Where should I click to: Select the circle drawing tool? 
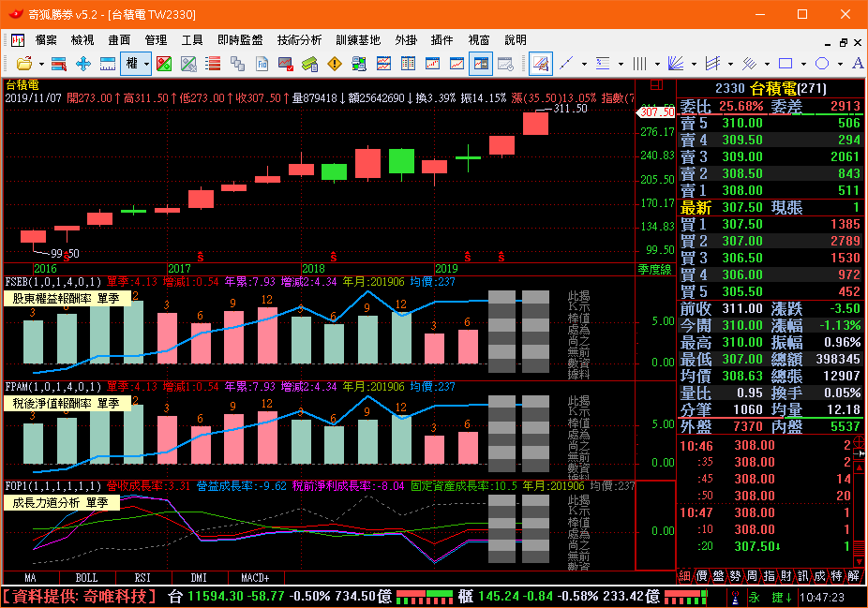(822, 64)
